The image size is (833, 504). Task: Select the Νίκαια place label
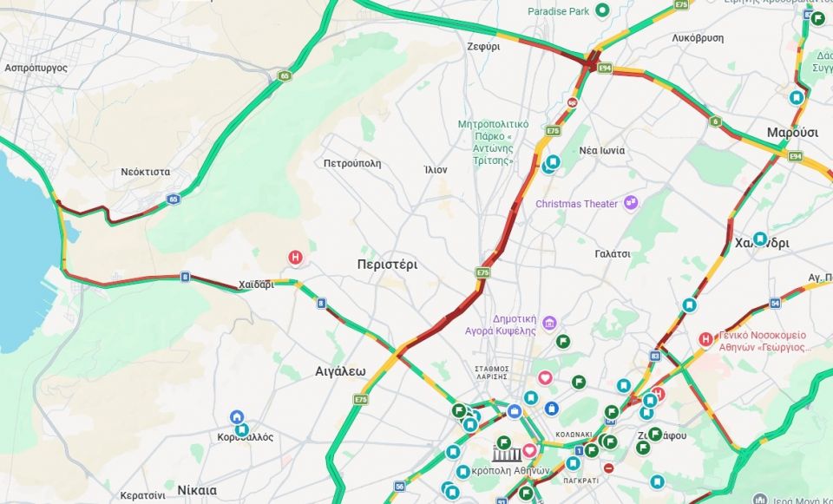click(197, 489)
